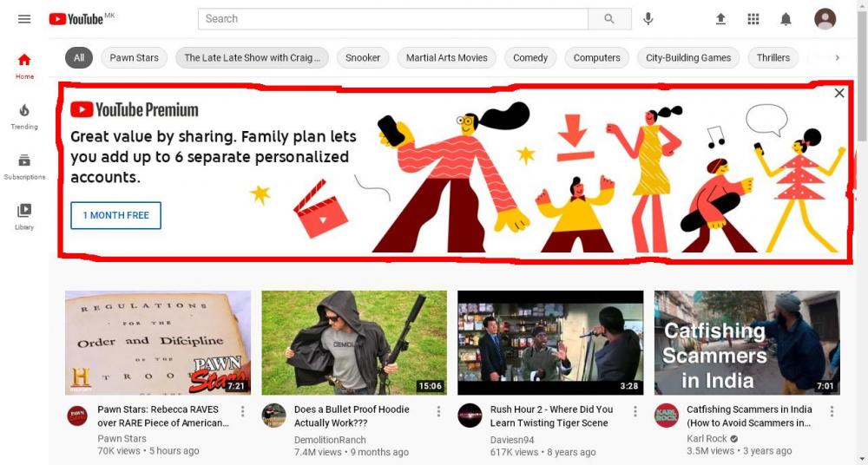Viewport: 868px width, 465px height.
Task: Open the upload video icon
Action: 720,19
